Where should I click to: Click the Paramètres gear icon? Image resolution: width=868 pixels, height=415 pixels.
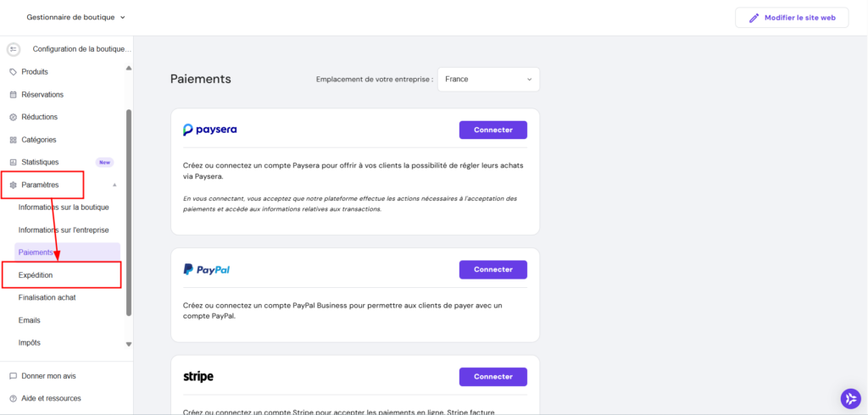pos(13,185)
